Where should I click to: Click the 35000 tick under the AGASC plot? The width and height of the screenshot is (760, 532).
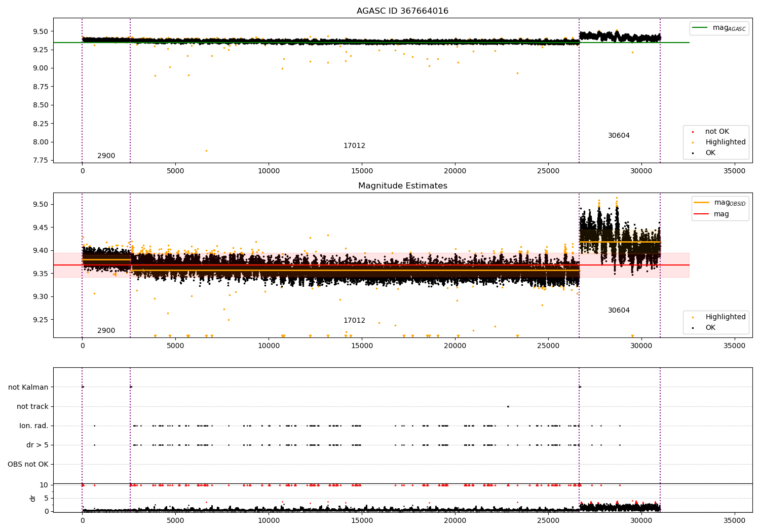(x=734, y=171)
